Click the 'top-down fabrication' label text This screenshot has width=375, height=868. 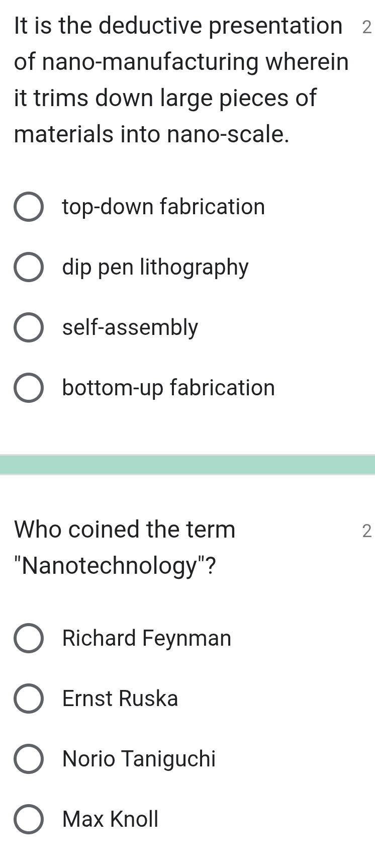(163, 207)
